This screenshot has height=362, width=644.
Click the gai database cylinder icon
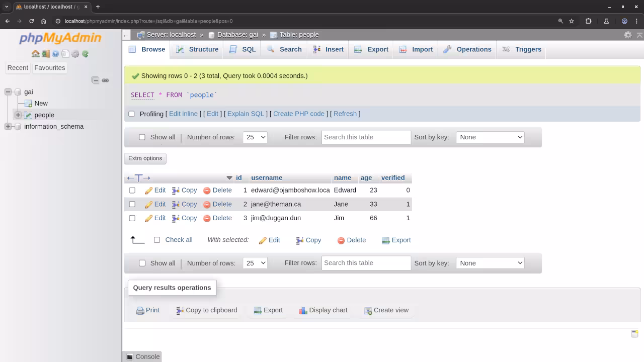point(18,92)
